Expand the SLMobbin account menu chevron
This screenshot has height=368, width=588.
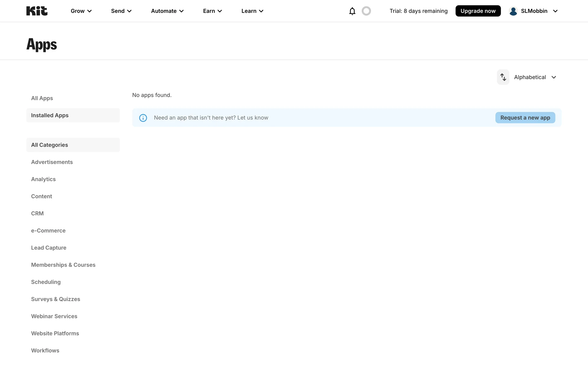[555, 11]
